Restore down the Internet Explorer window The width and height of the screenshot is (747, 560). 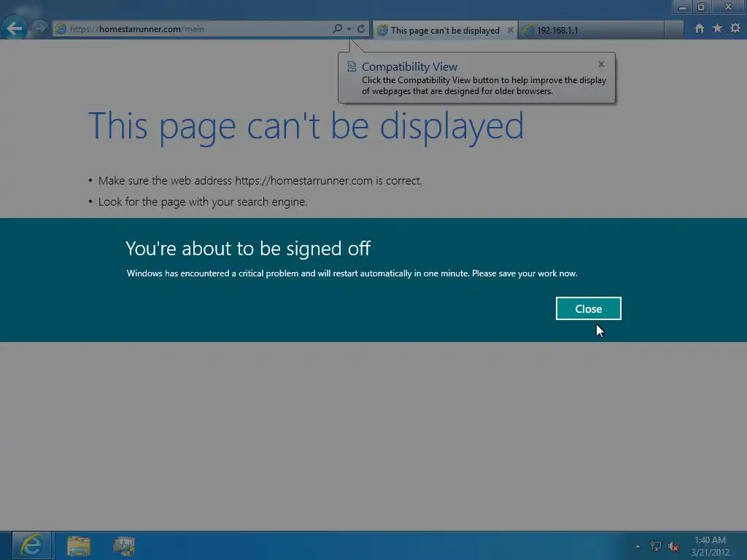(701, 7)
